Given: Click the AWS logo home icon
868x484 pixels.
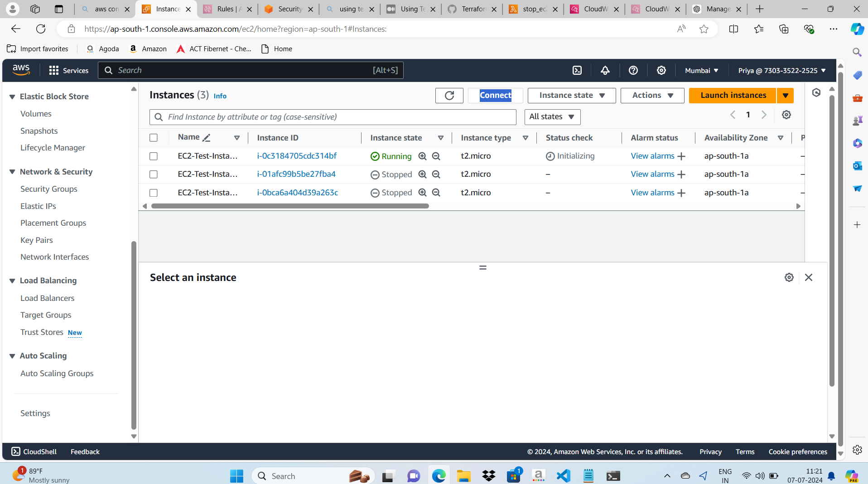Looking at the screenshot, I should tap(21, 70).
